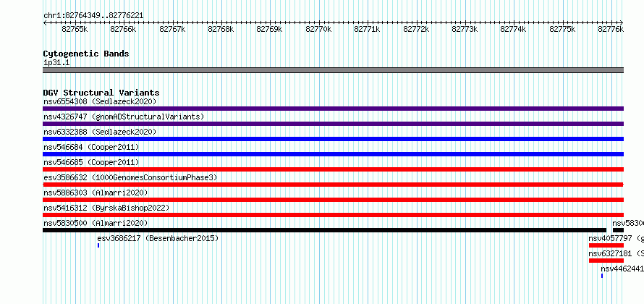Select the short black bar at the right edge

tap(618, 230)
